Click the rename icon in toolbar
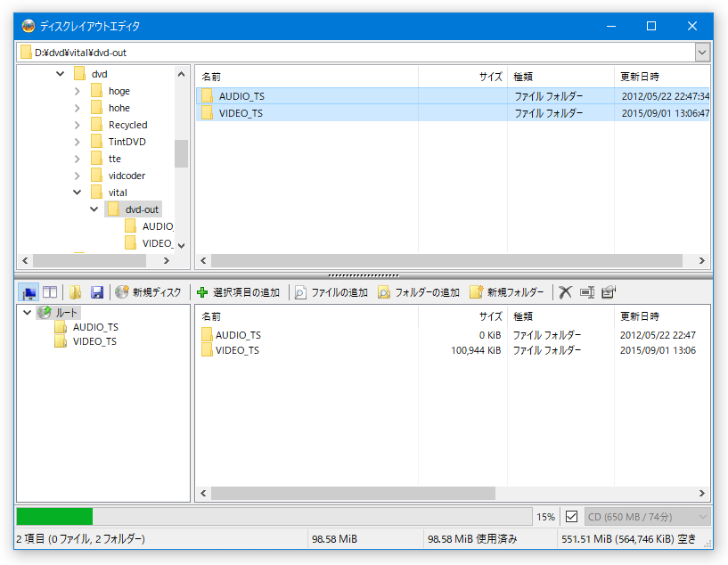Viewport: 728px width, 565px height. click(587, 292)
